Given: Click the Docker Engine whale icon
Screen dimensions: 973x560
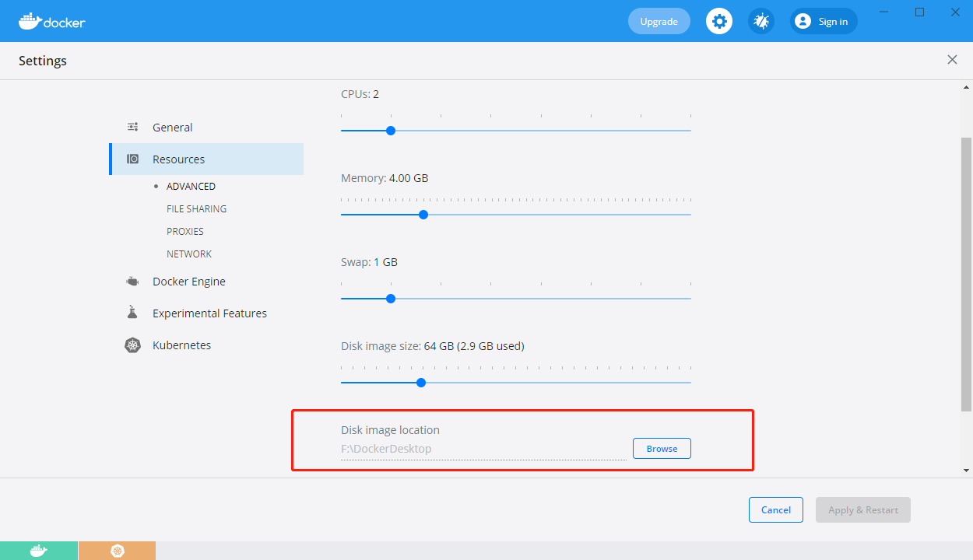Looking at the screenshot, I should [x=133, y=281].
